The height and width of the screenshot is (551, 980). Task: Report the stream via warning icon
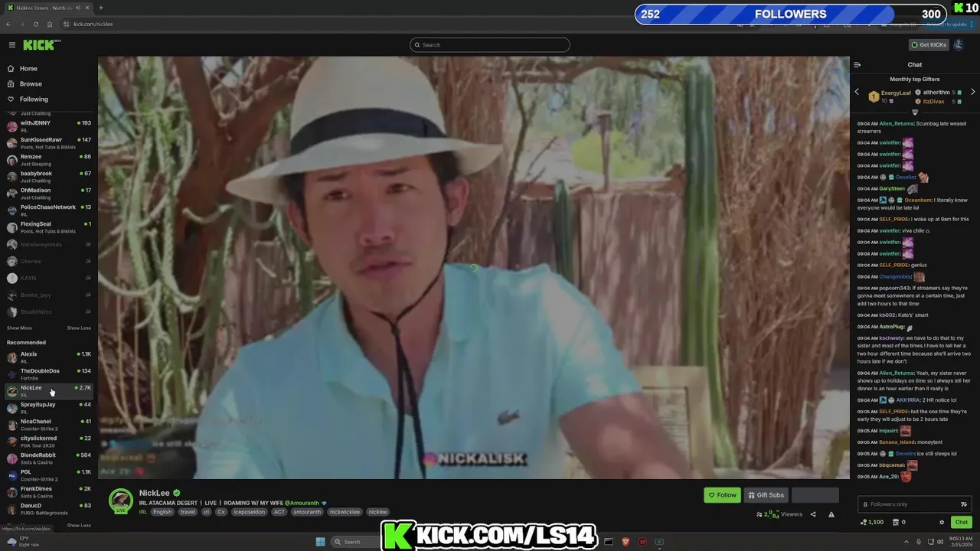pos(831,515)
